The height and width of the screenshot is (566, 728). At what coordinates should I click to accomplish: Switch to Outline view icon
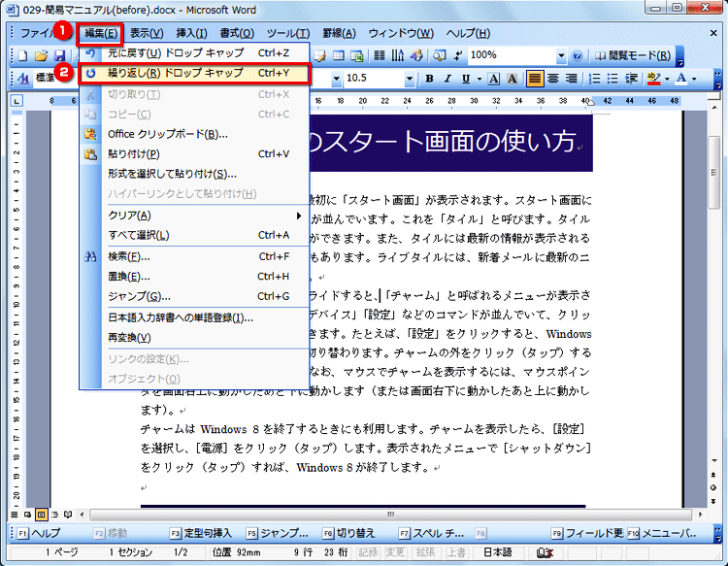click(x=54, y=515)
